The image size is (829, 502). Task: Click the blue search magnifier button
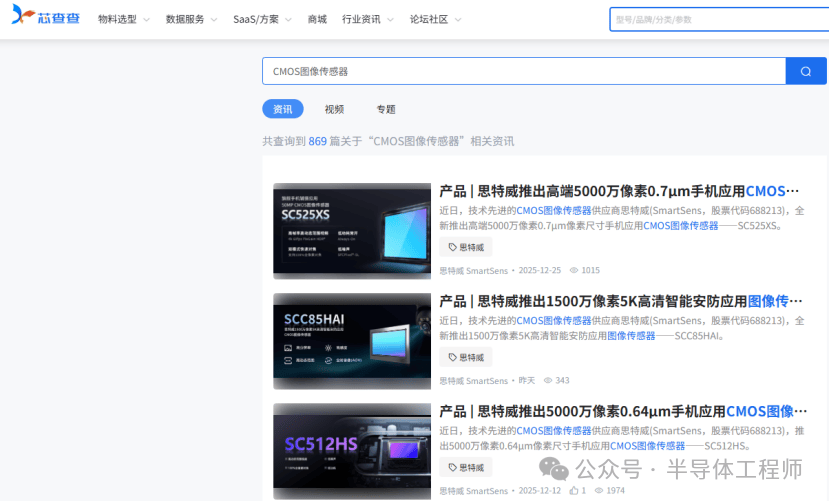tap(806, 71)
